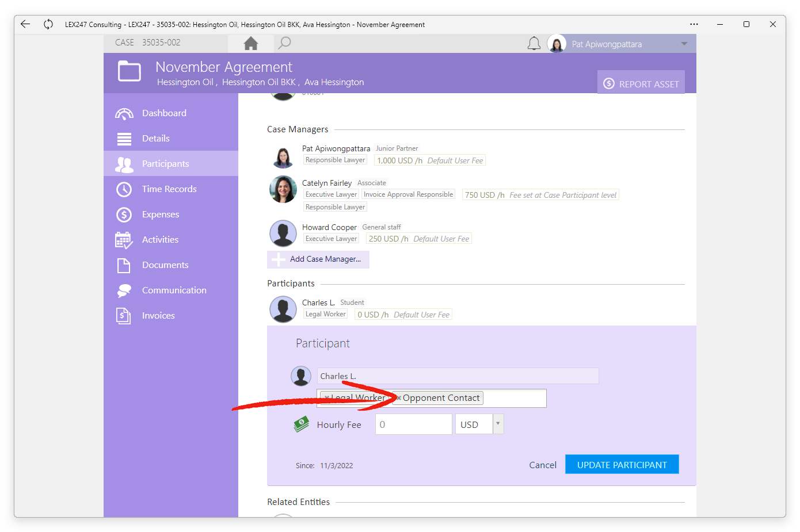Click Howard Cooper's avatar

pos(283,234)
